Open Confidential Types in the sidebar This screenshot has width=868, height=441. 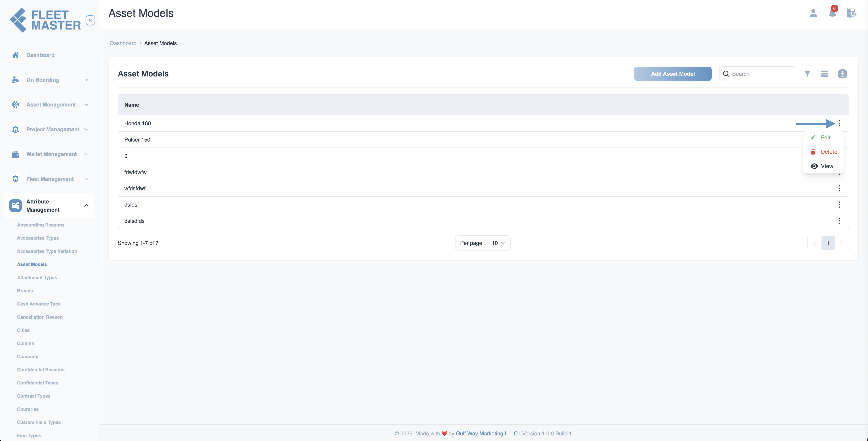click(38, 383)
